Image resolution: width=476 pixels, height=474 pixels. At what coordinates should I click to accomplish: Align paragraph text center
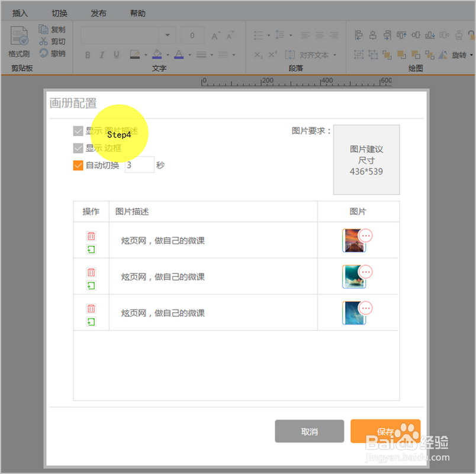pos(319,35)
